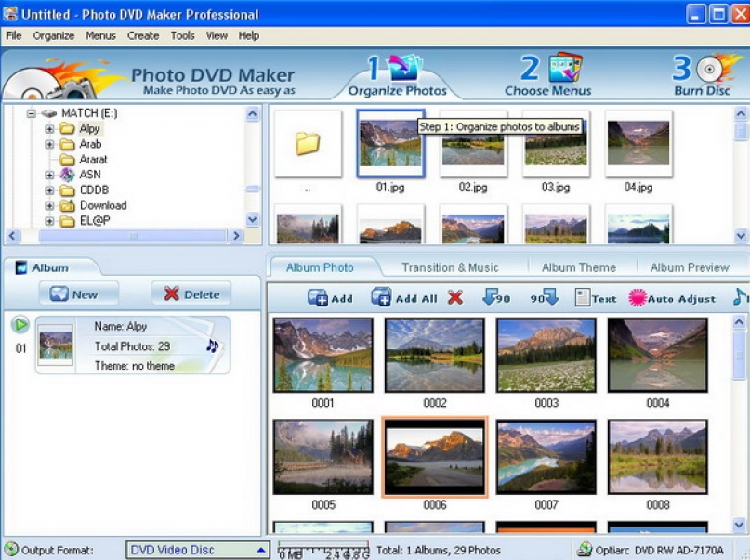750x560 pixels.
Task: Switch to the Album Preview tab
Action: (690, 267)
